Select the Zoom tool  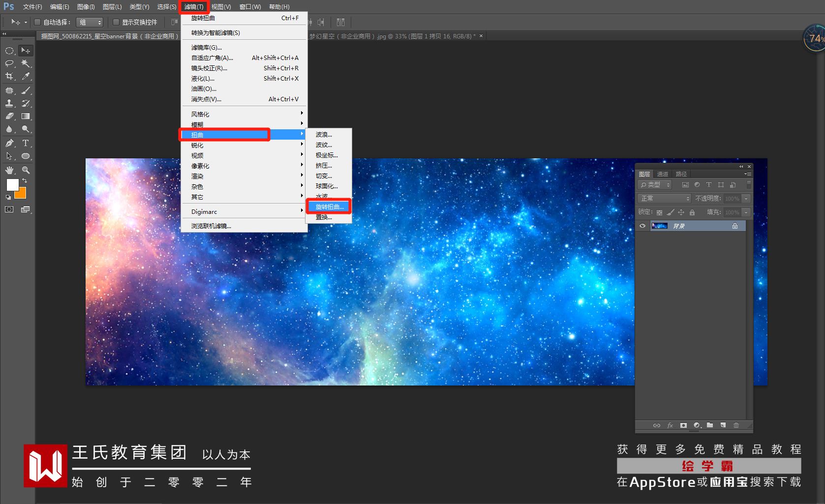pyautogui.click(x=26, y=170)
